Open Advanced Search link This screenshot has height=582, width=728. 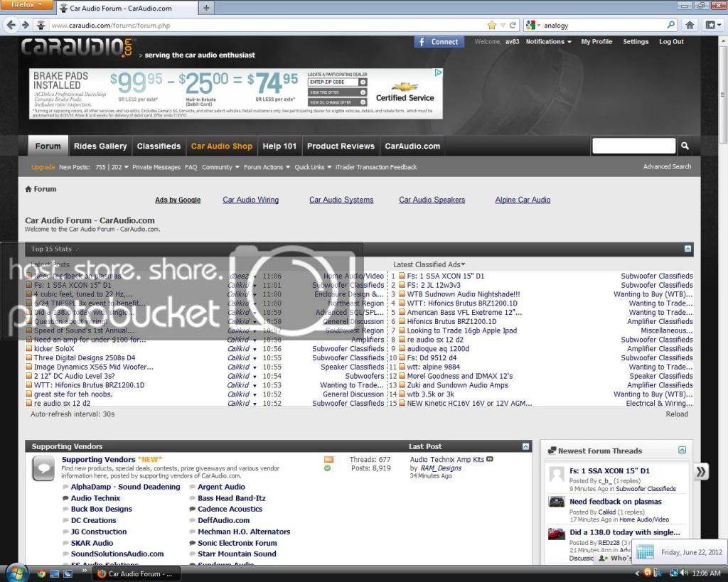(667, 166)
